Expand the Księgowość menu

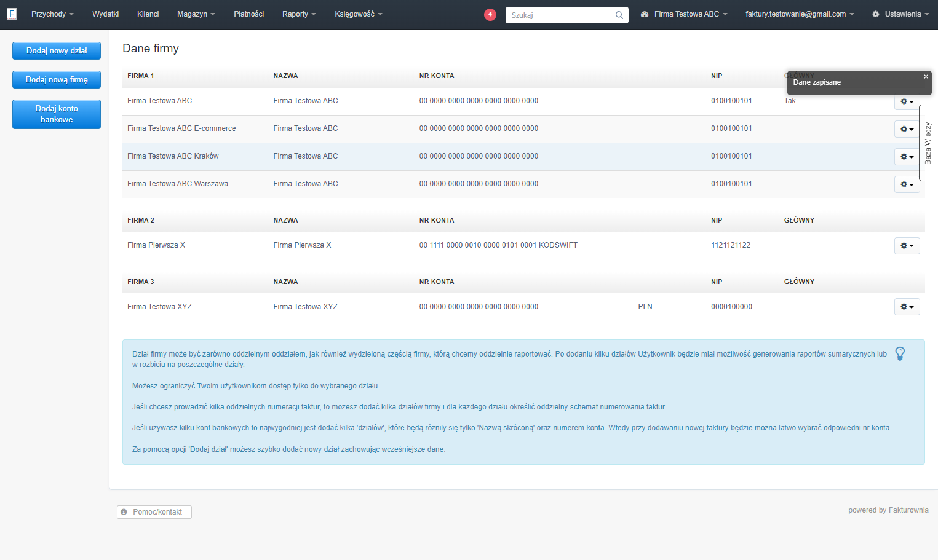click(x=359, y=14)
